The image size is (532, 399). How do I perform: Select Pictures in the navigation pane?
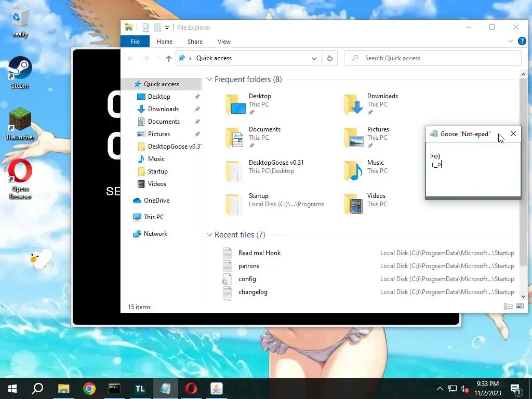coord(159,134)
